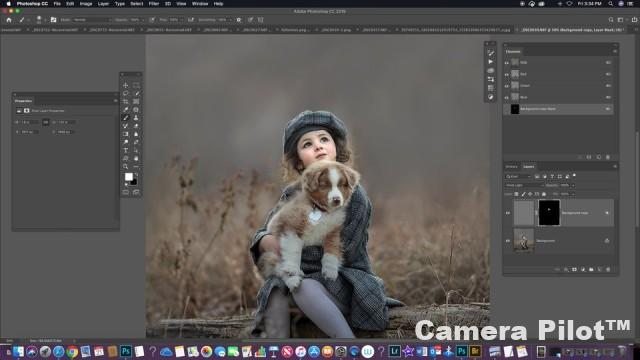Open the layer blend mode dropdown
This screenshot has width=640, height=360.
524,185
